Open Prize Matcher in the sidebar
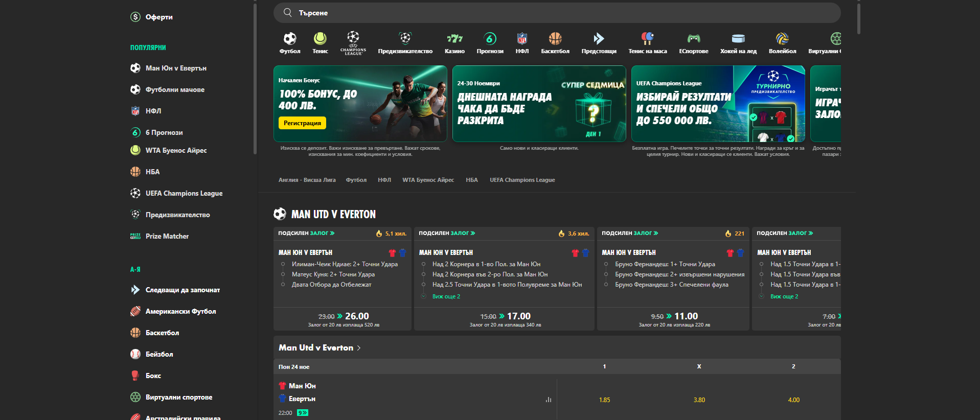 pyautogui.click(x=159, y=236)
